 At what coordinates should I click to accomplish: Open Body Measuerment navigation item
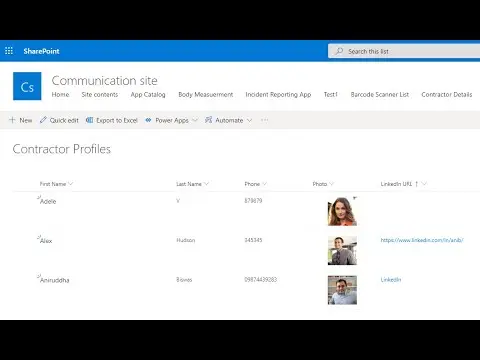[x=206, y=94]
